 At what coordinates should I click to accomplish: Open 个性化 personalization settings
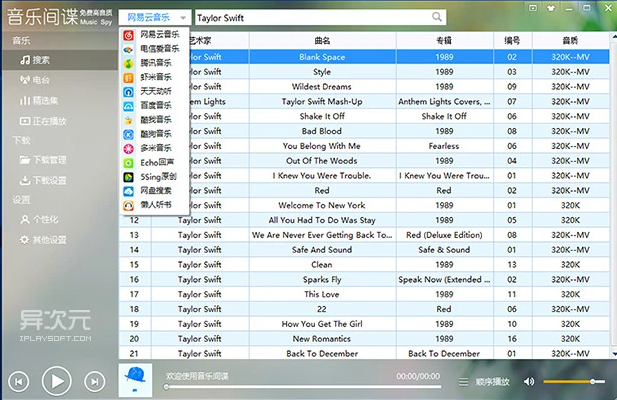click(39, 219)
